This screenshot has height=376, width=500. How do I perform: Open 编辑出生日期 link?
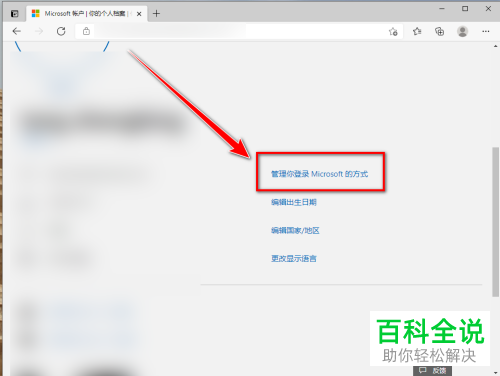[294, 202]
